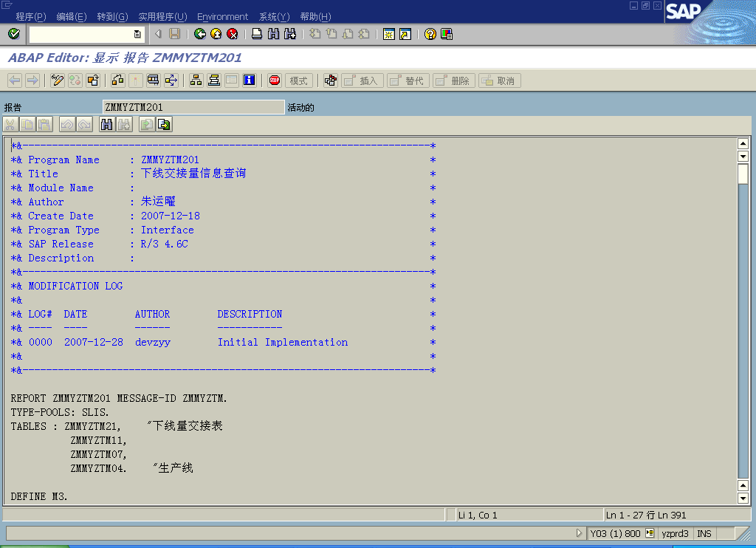Click the text 'REPORT ZMMYZTM201 MESSAGE-ID ZMMYZTM.'
The image size is (756, 548).
point(119,399)
